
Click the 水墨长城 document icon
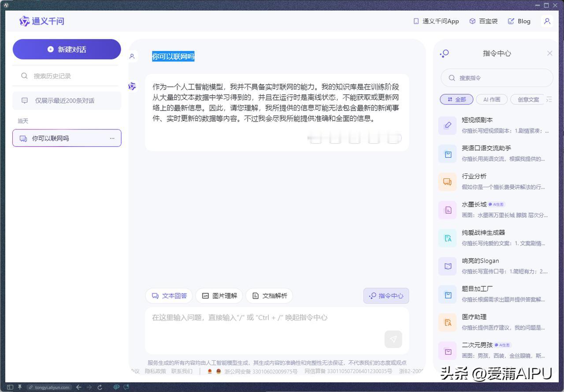[x=447, y=210]
